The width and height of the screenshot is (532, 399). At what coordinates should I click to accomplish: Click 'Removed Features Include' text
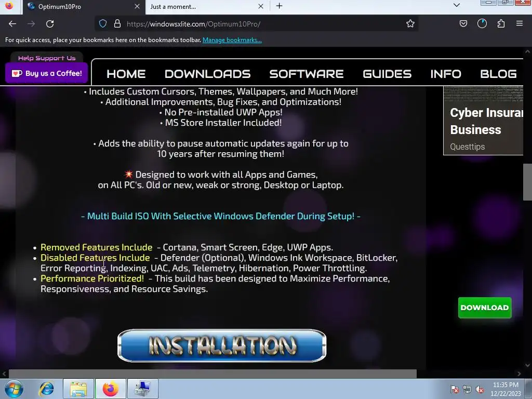[x=96, y=247]
